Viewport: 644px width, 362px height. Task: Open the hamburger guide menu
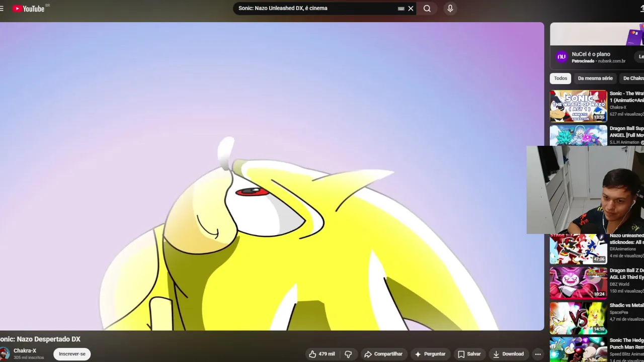point(2,9)
